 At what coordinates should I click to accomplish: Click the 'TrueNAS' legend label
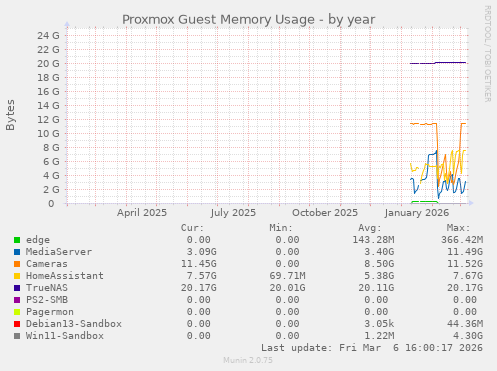pyautogui.click(x=47, y=288)
